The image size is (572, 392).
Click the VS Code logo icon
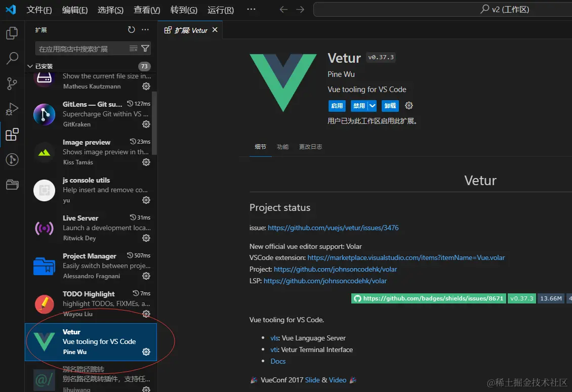click(11, 10)
